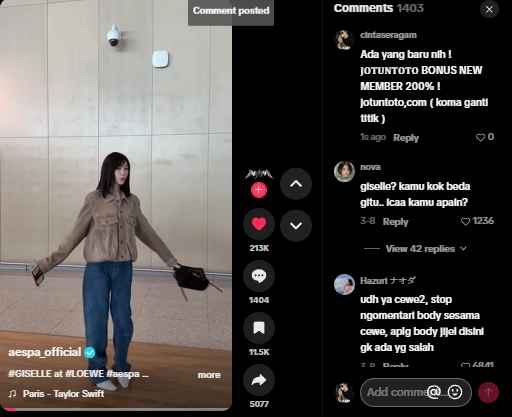Open Hazuri's profile avatar

point(344,284)
